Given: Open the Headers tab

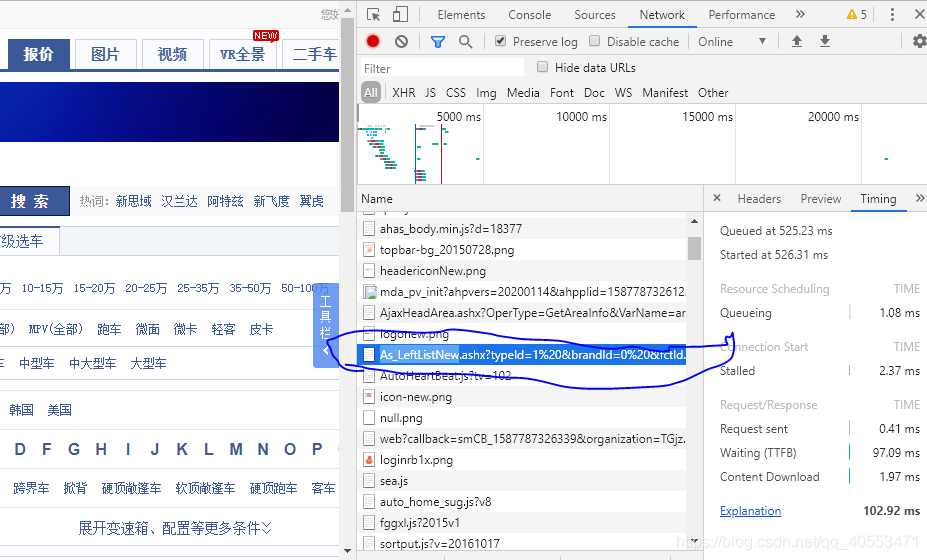Looking at the screenshot, I should [x=759, y=199].
